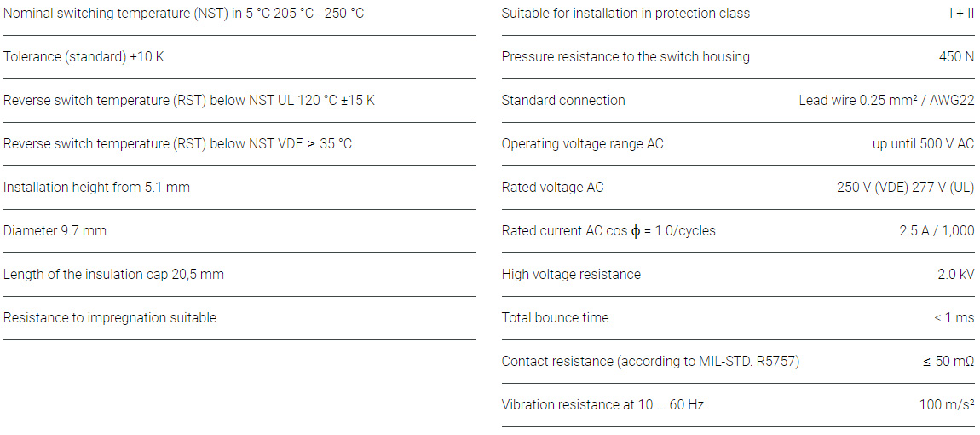This screenshot has height=435, width=980.
Task: Click the RST below NST VDE row
Action: point(177,144)
